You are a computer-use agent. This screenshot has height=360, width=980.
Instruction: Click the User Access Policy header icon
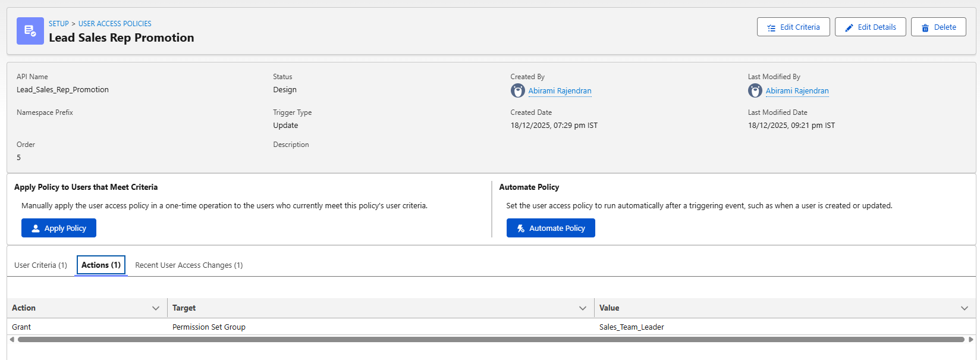point(30,31)
